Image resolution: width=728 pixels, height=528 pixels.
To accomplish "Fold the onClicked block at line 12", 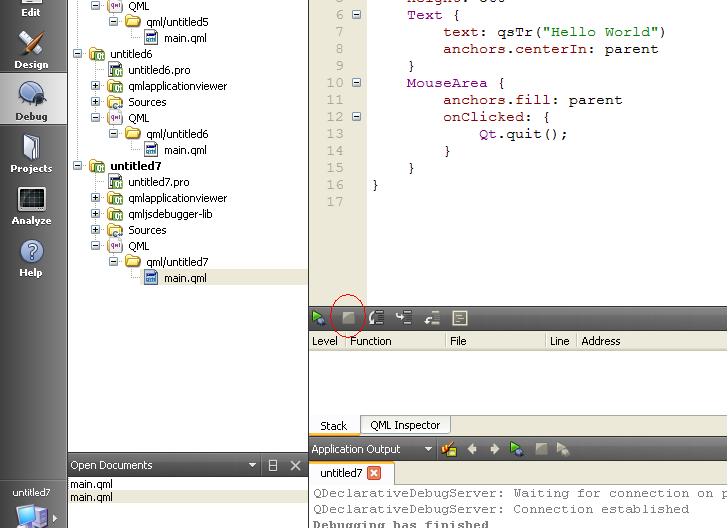I will [356, 117].
